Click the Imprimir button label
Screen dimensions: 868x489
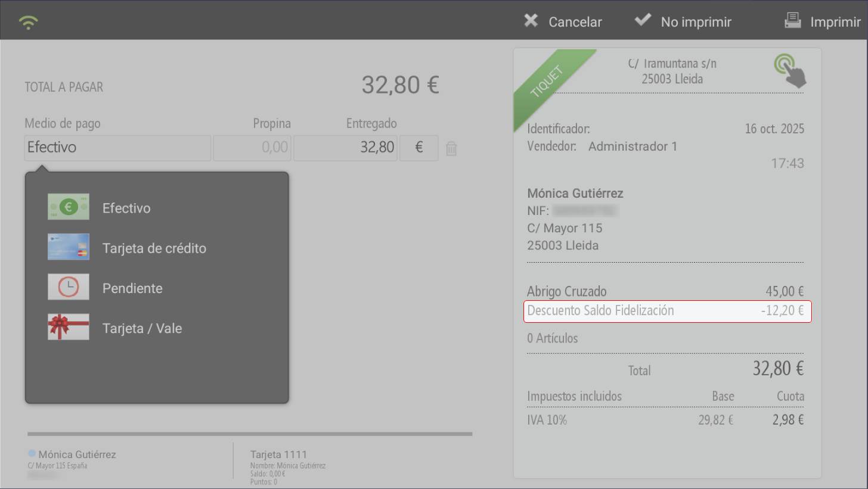pyautogui.click(x=835, y=22)
